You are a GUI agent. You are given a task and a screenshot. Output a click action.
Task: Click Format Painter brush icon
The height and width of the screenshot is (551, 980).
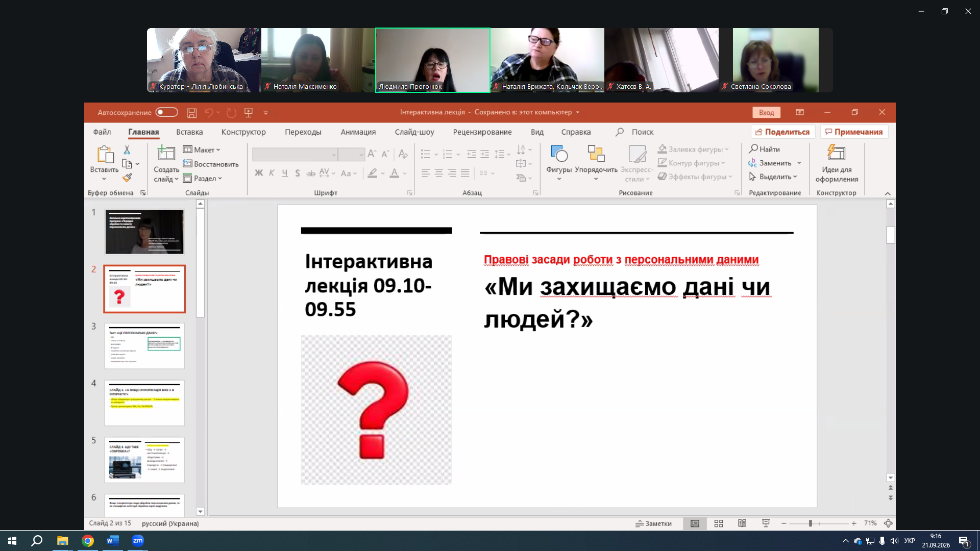click(x=127, y=178)
